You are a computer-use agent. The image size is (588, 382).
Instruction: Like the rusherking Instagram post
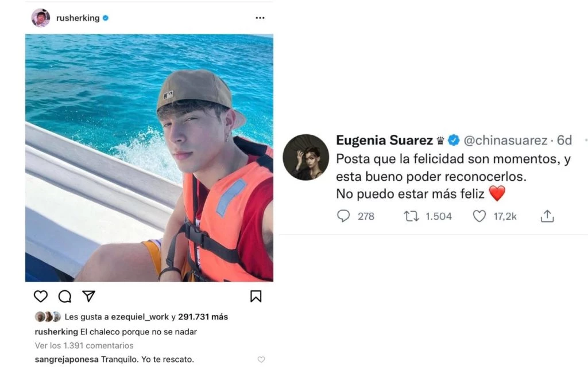tap(41, 296)
